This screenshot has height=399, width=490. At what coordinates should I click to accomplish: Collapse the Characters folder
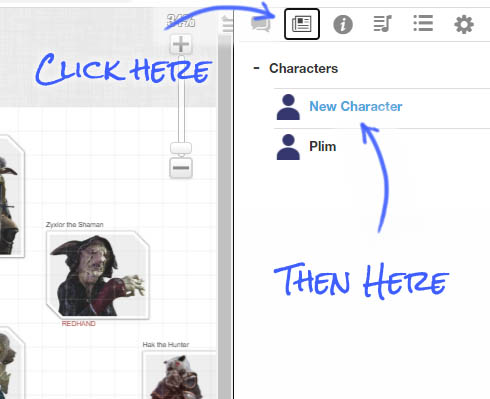[256, 68]
